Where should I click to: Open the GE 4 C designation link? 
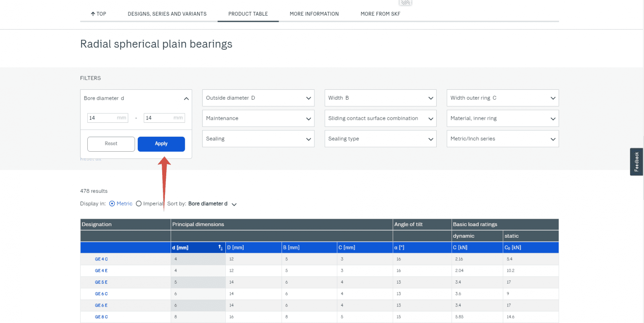click(101, 259)
